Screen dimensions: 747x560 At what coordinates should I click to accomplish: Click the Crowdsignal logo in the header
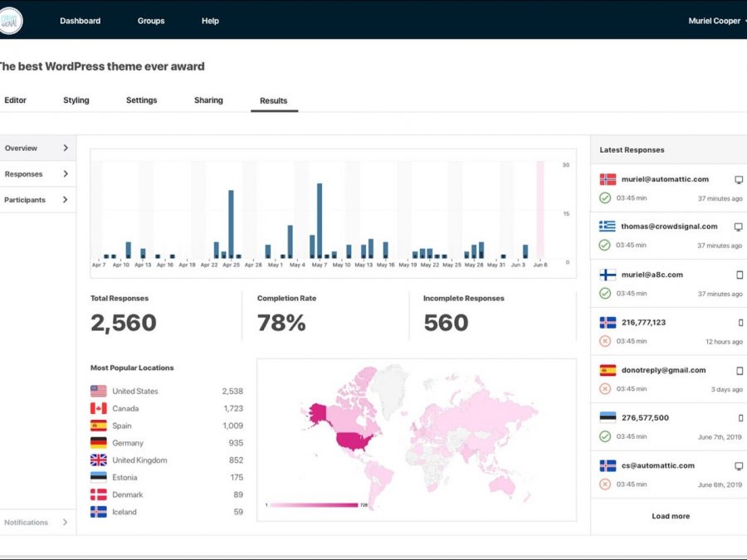click(11, 21)
